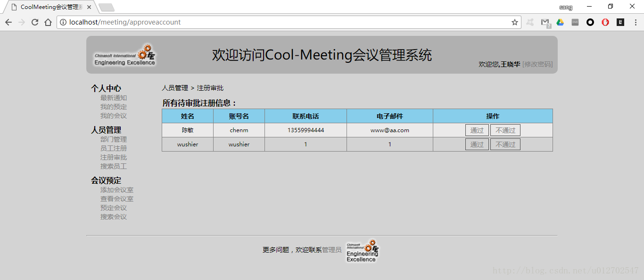Open 我的预定 in sidebar

tap(114, 107)
